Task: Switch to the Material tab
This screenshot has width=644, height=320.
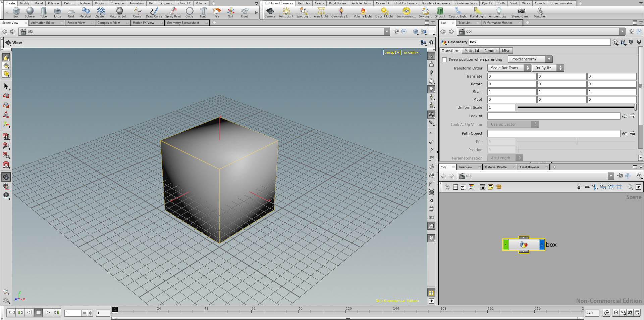Action: 472,51
